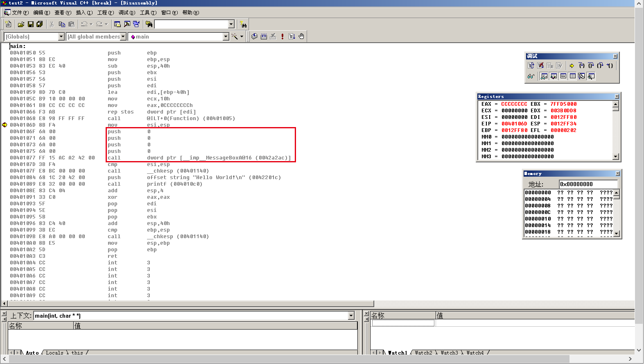Toggle the Registers window button
This screenshot has height=364, width=644.
point(563,76)
